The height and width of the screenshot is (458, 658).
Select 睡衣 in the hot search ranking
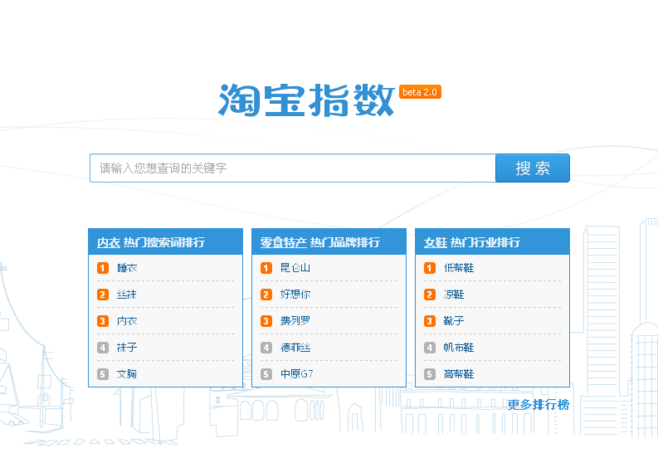(127, 268)
